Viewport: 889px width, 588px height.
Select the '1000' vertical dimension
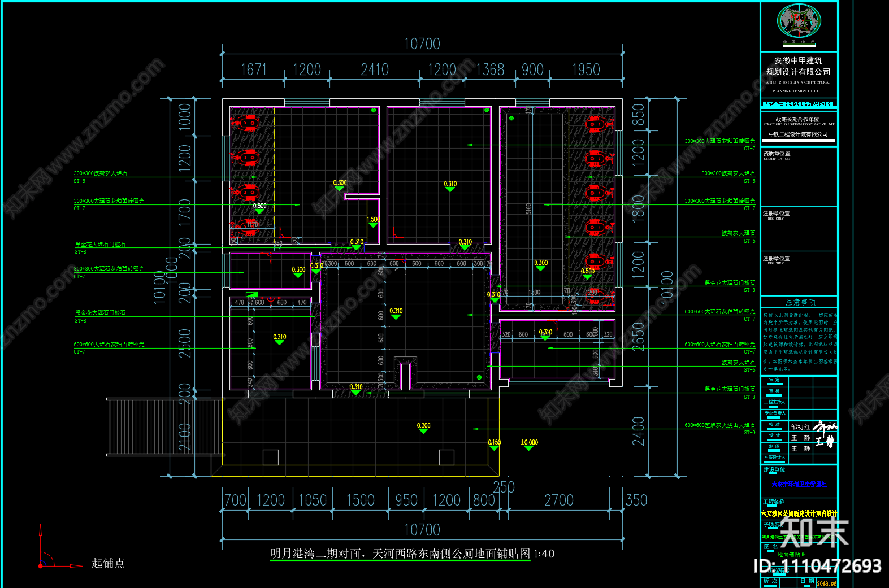coord(185,117)
